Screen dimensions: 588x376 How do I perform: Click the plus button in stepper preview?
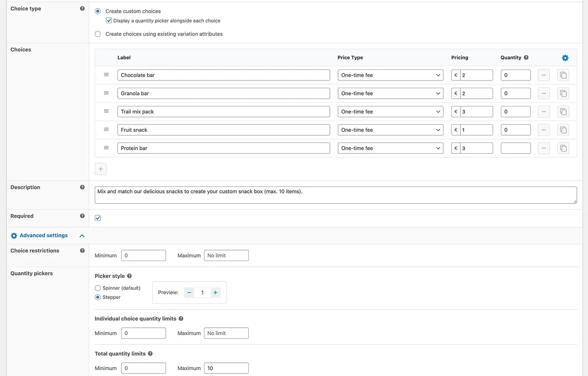tap(215, 293)
